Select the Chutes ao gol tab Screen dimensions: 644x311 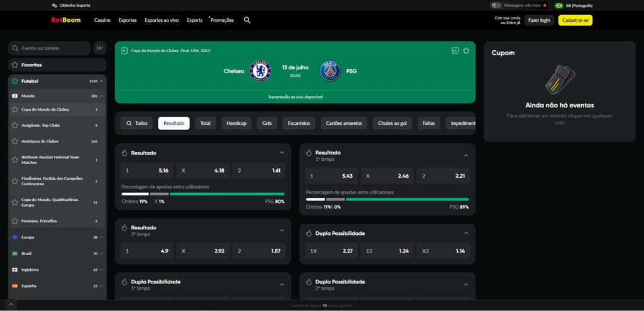pos(392,123)
